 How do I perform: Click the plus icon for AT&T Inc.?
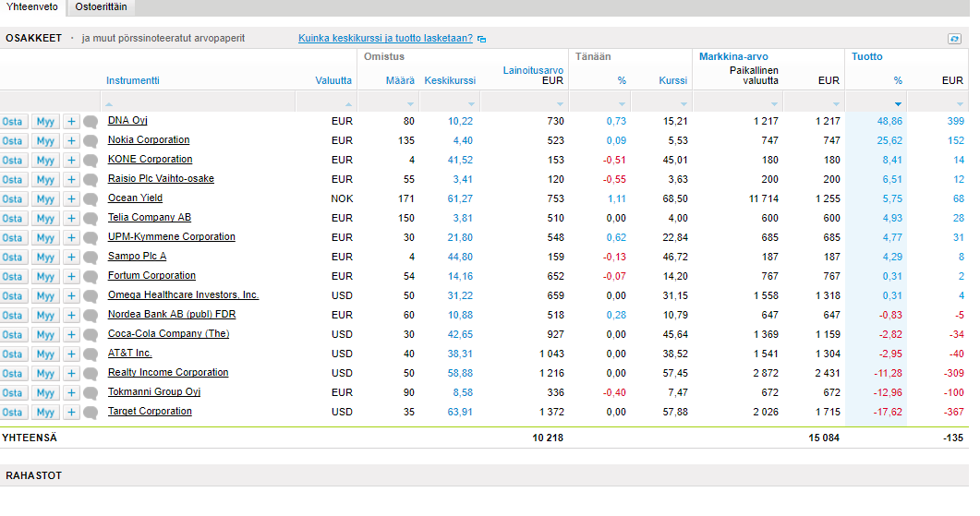[x=71, y=354]
